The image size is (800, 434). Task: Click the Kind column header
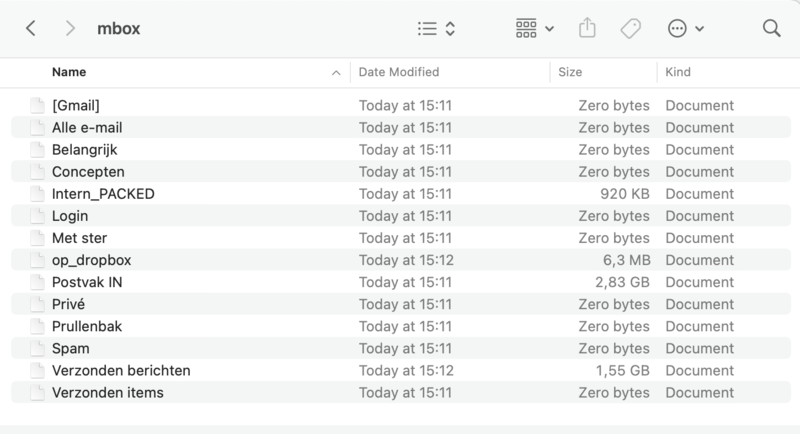point(678,72)
